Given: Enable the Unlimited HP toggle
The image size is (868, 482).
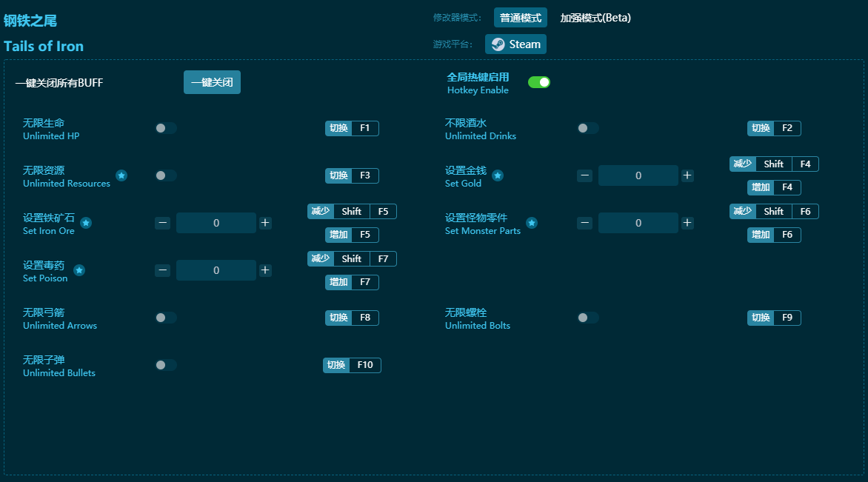Looking at the screenshot, I should coord(166,128).
